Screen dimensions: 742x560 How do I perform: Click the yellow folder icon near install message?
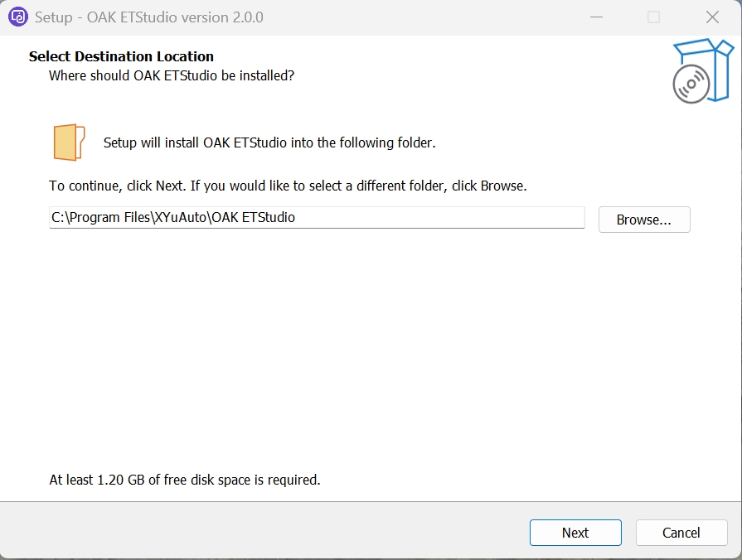[68, 141]
